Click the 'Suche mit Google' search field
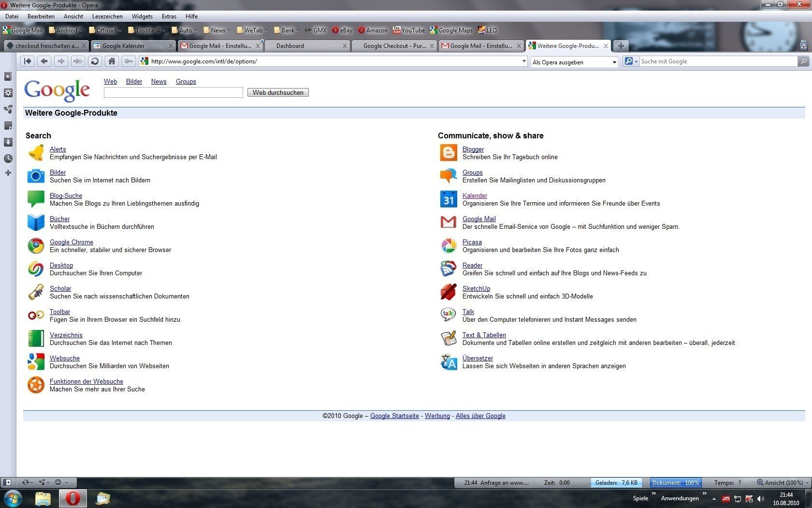Image resolution: width=812 pixels, height=508 pixels. (718, 61)
